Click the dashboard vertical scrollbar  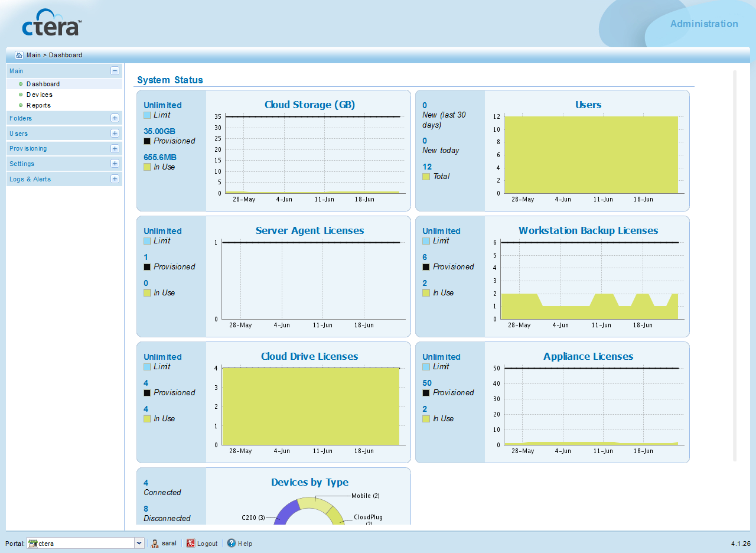735,266
